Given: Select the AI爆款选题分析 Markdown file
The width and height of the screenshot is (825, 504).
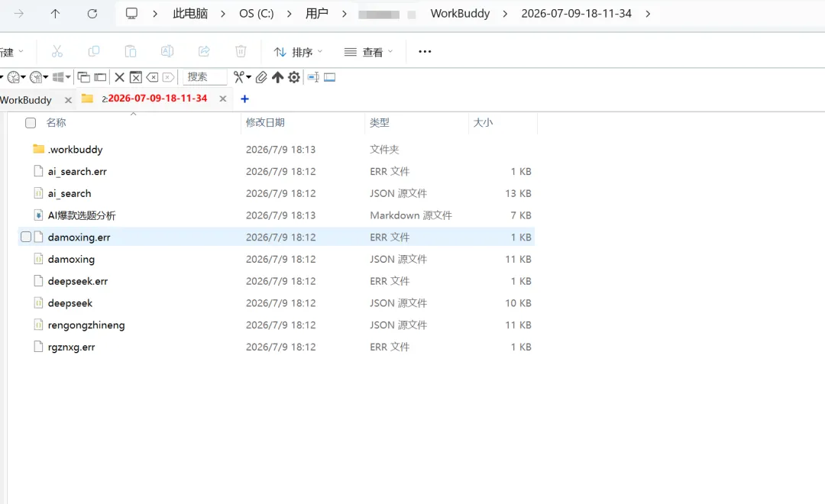Looking at the screenshot, I should click(277, 215).
